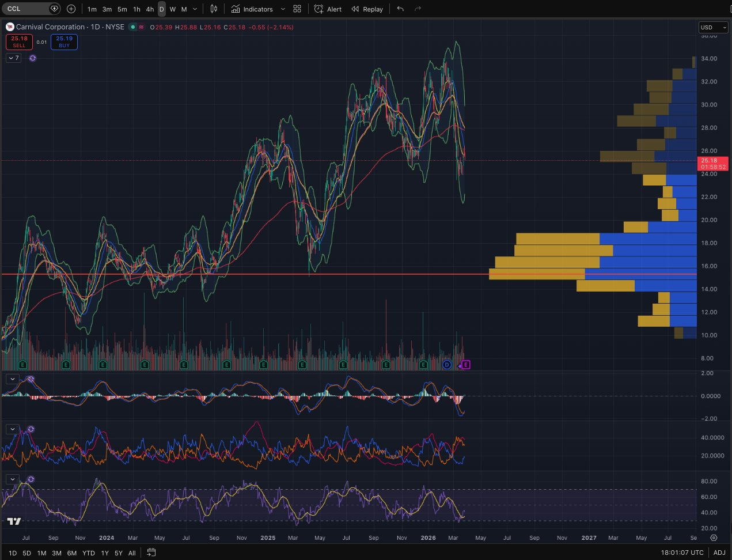Image resolution: width=732 pixels, height=560 pixels.
Task: Switch to the 4h interval
Action: click(x=150, y=9)
